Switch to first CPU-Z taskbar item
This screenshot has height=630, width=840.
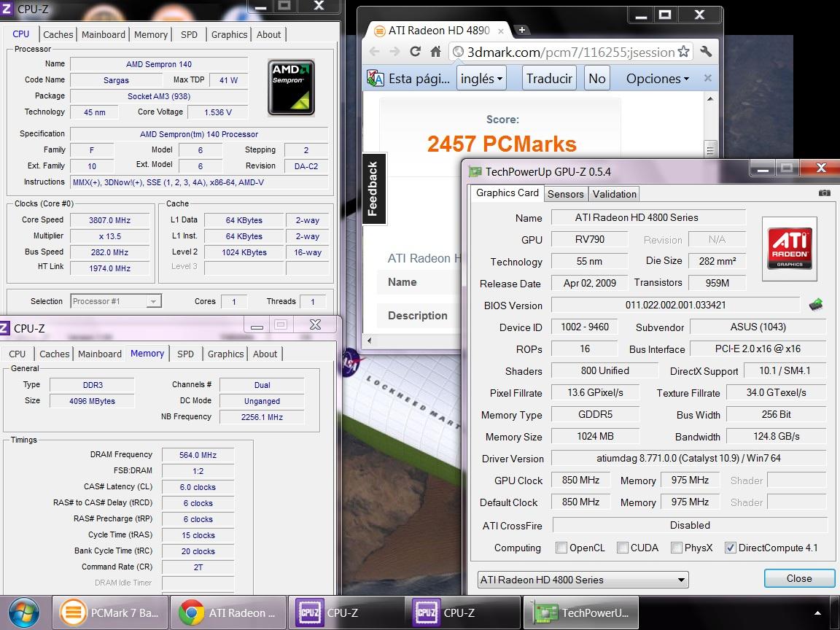[346, 612]
